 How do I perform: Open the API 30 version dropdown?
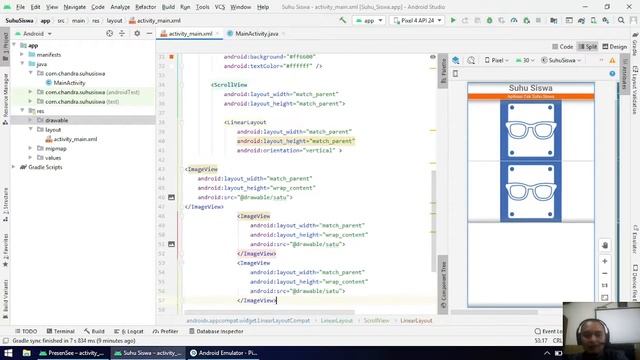click(x=525, y=60)
